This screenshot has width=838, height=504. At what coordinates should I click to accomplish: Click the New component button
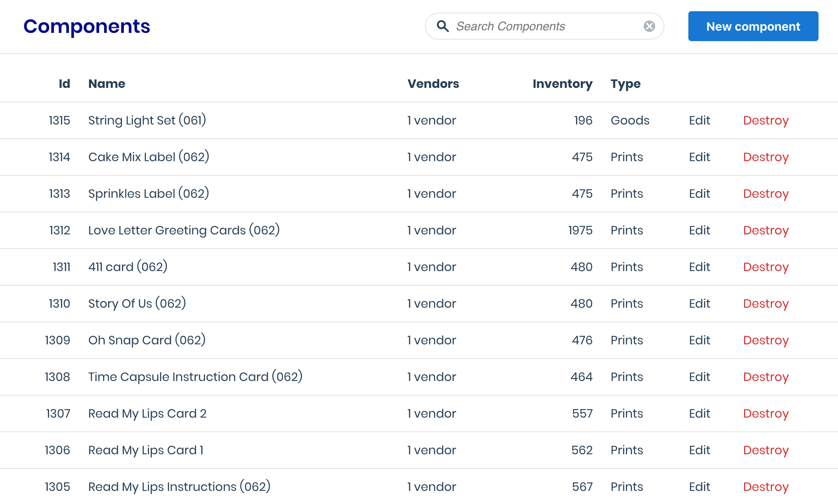[753, 26]
